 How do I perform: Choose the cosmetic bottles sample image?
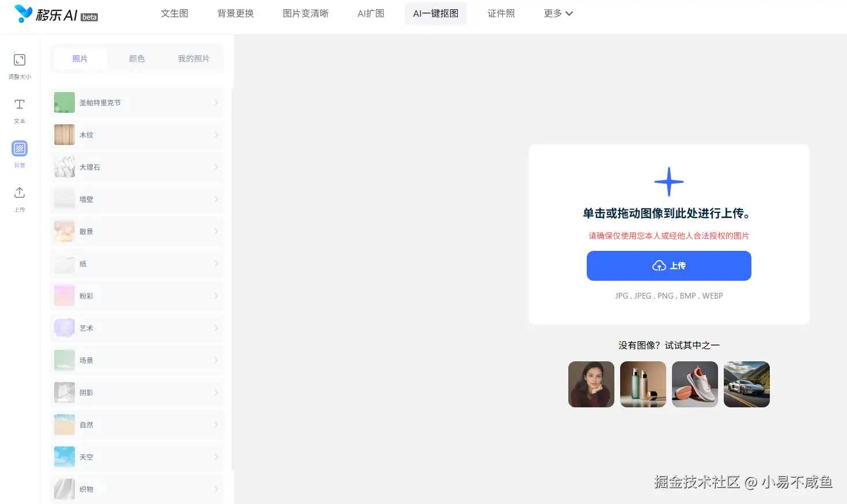point(643,384)
